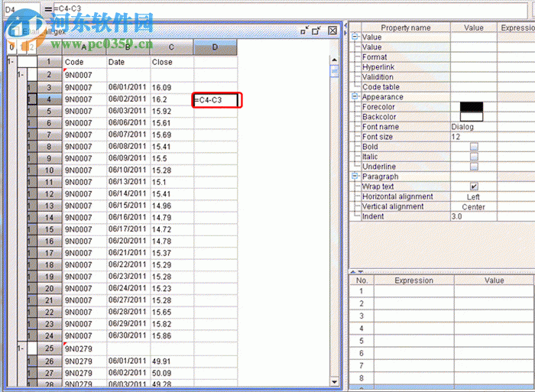Viewport: 535px width, 392px height.
Task: Select column D header
Action: pos(215,47)
